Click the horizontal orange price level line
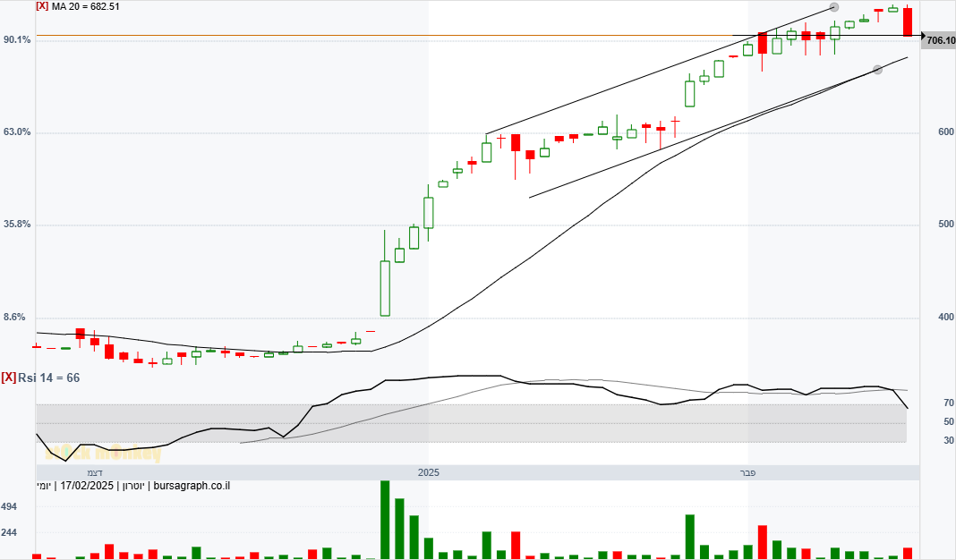 (x=384, y=36)
